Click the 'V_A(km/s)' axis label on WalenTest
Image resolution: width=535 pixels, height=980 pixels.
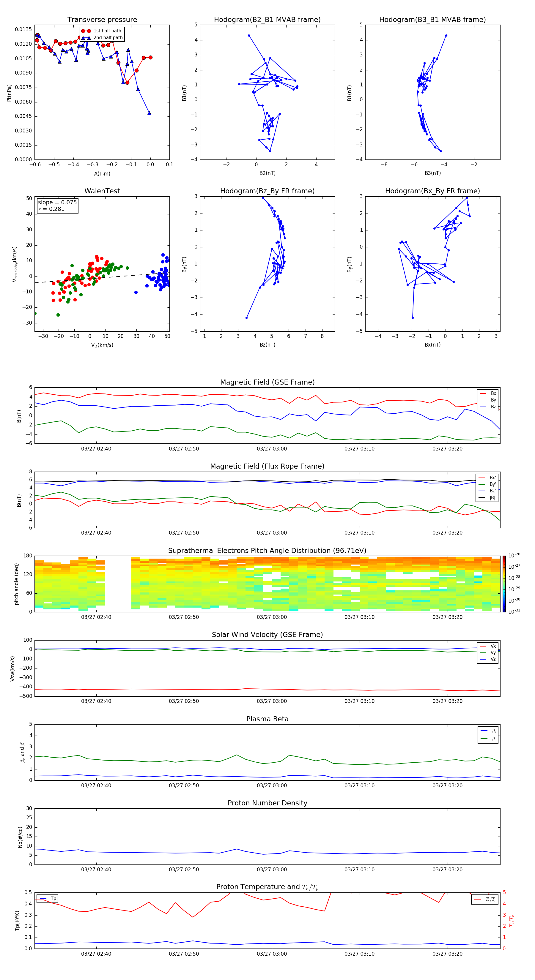click(102, 345)
